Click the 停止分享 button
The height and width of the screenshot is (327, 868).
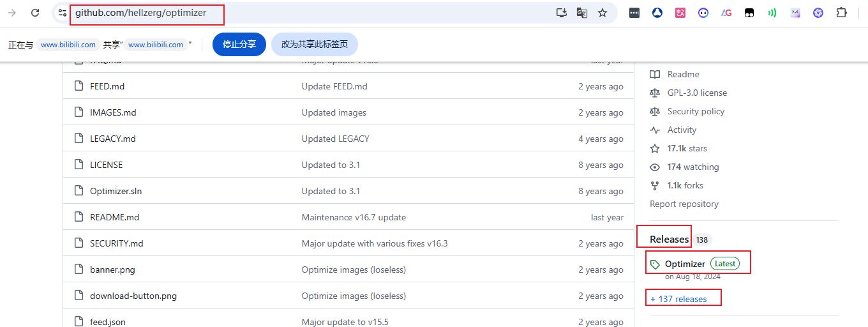pyautogui.click(x=239, y=45)
